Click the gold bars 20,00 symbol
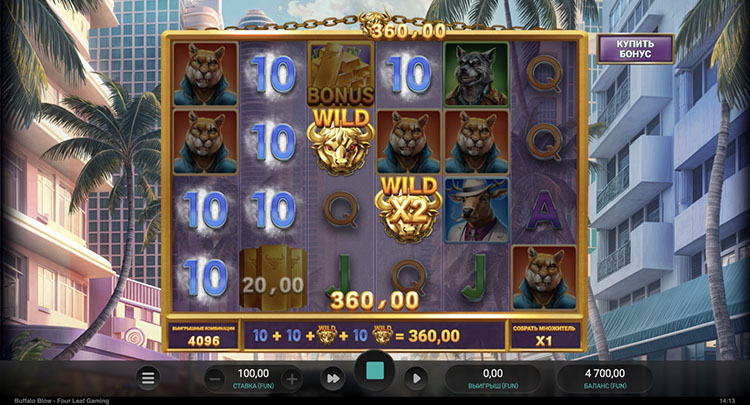The image size is (750, 405). pyautogui.click(x=273, y=277)
